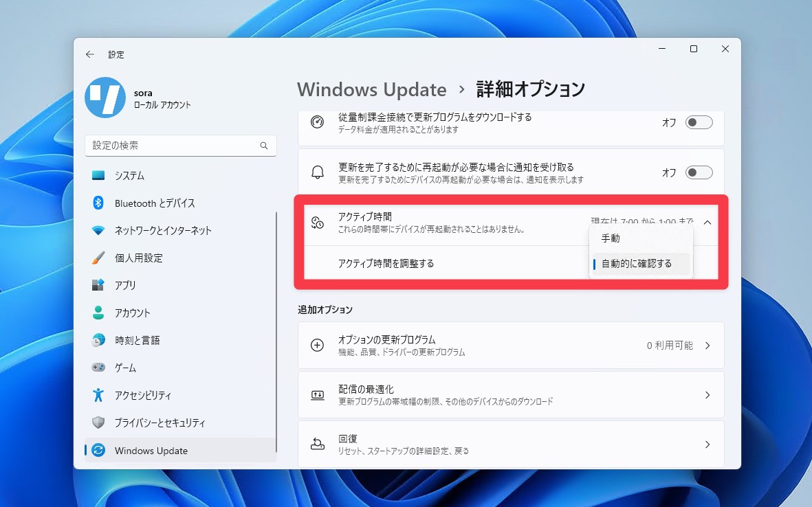Click the プライバシーとセキュリティ shield icon
This screenshot has height=507, width=812.
click(x=98, y=422)
